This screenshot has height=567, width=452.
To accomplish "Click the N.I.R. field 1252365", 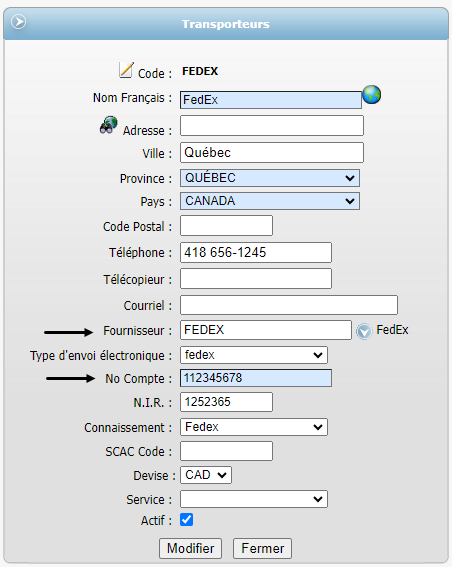I will click(x=226, y=402).
